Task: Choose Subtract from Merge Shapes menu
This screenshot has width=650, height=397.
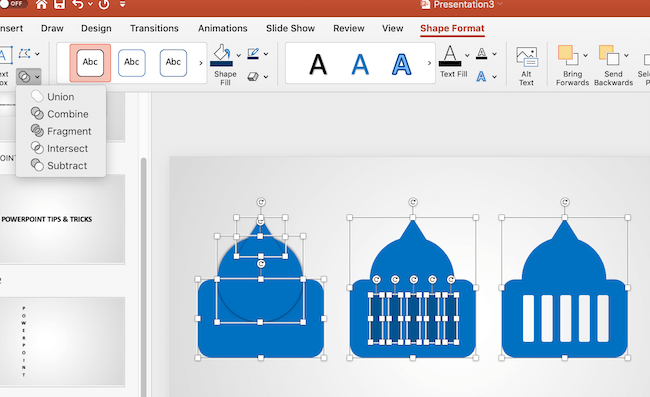Action: click(61, 165)
